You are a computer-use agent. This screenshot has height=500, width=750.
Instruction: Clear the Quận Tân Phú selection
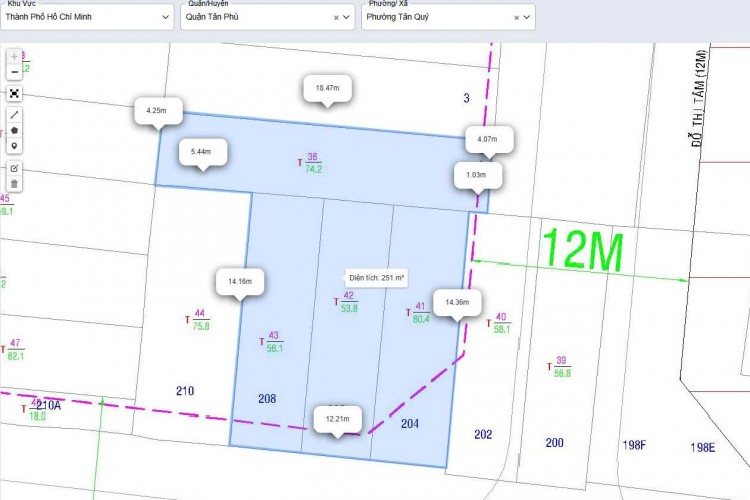(336, 18)
